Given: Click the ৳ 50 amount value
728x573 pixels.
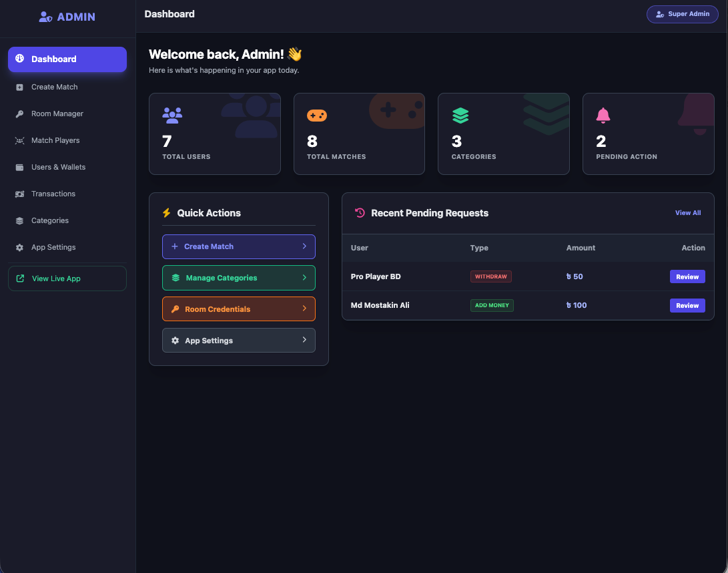Looking at the screenshot, I should tap(575, 276).
